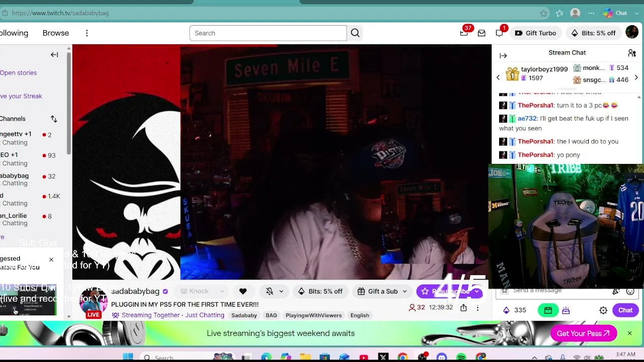
Task: Open File Explorer from the taskbar
Action: tap(305, 357)
